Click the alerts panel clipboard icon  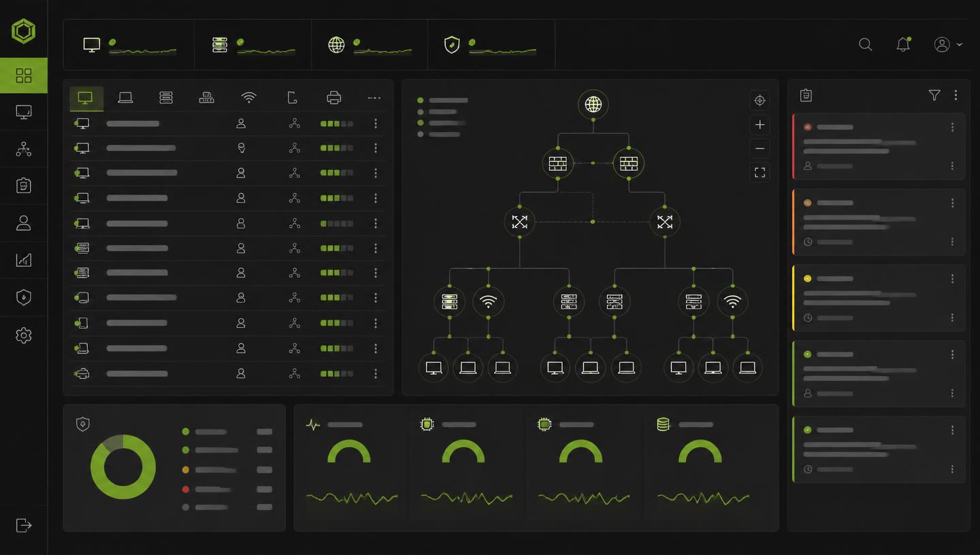coord(806,95)
